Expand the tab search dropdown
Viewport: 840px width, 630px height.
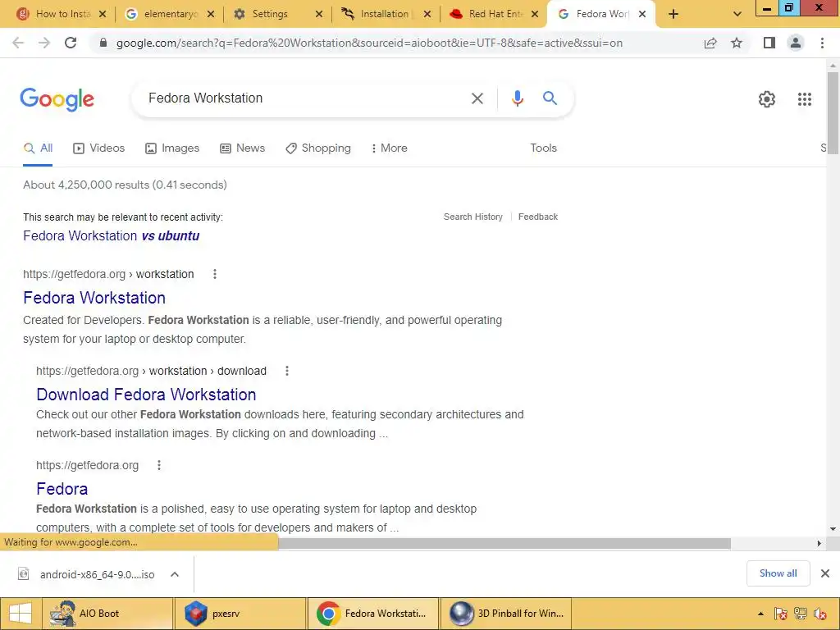click(x=737, y=14)
